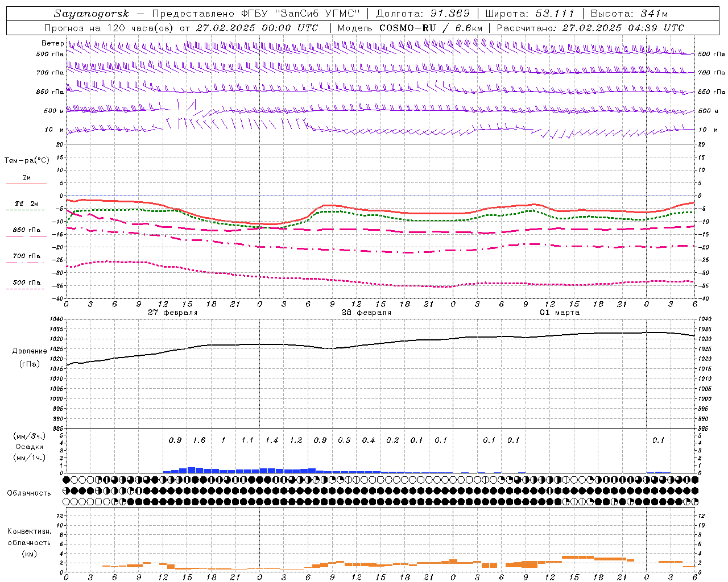Select the "Широта: 53.111" header field
The image size is (728, 582).
pos(530,14)
